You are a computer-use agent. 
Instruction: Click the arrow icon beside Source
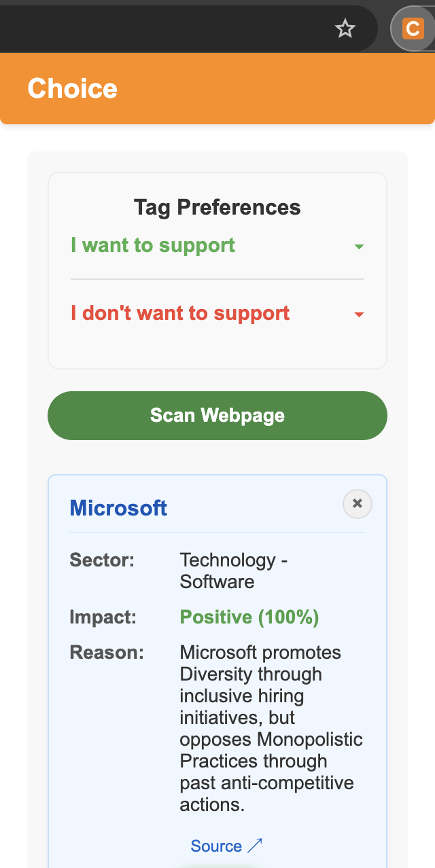255,846
